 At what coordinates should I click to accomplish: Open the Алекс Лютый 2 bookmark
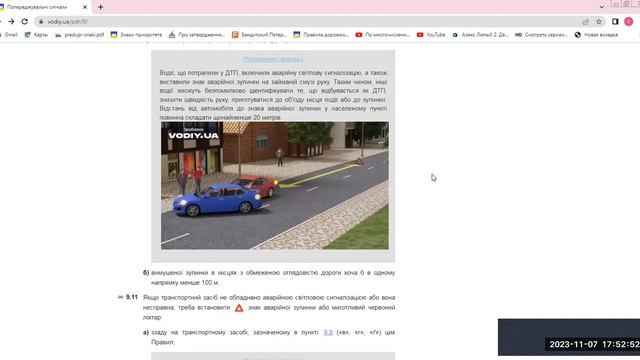pos(480,35)
